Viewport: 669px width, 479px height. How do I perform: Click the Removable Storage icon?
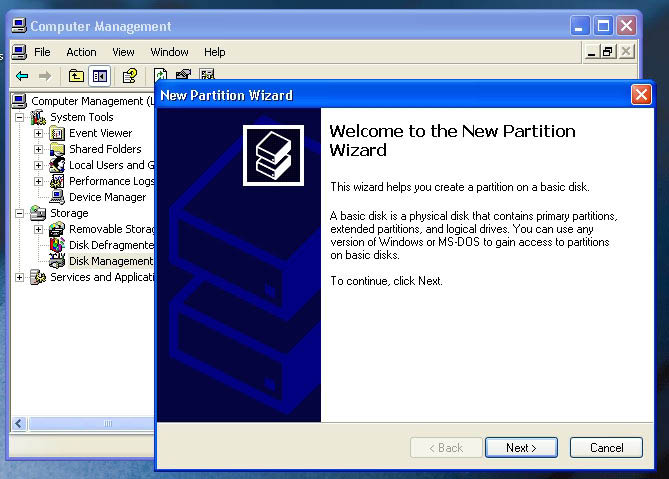point(57,229)
